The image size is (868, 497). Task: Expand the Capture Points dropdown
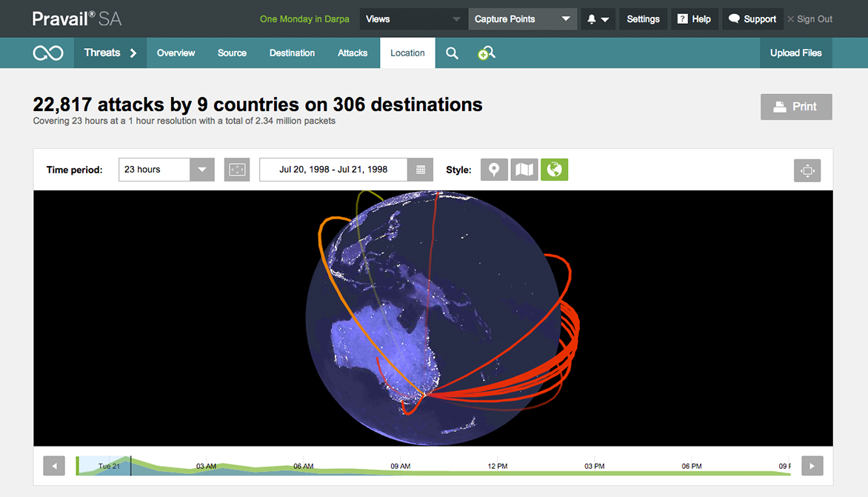pos(523,19)
